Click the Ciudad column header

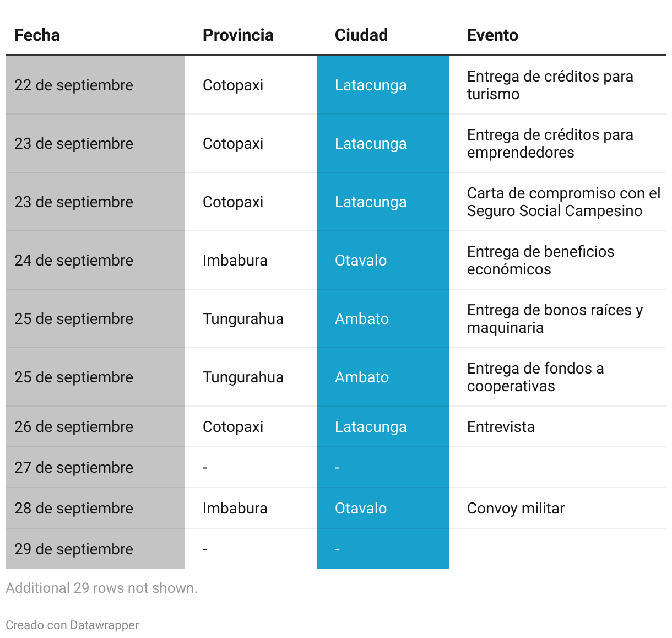(x=361, y=35)
